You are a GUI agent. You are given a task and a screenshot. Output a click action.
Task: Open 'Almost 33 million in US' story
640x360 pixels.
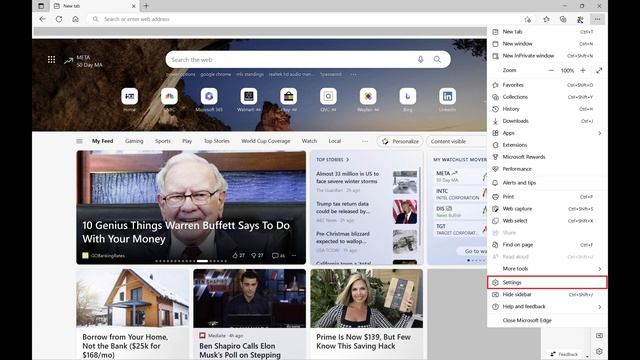pos(347,178)
